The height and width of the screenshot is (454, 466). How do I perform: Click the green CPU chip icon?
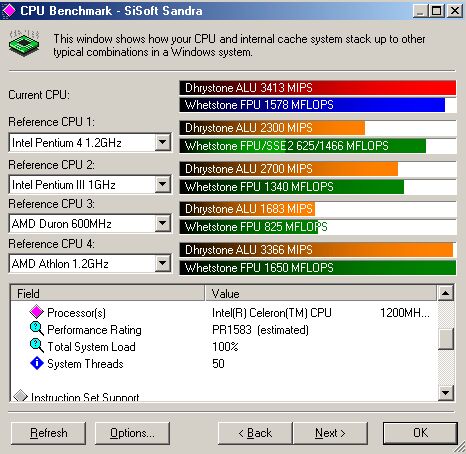(x=24, y=43)
